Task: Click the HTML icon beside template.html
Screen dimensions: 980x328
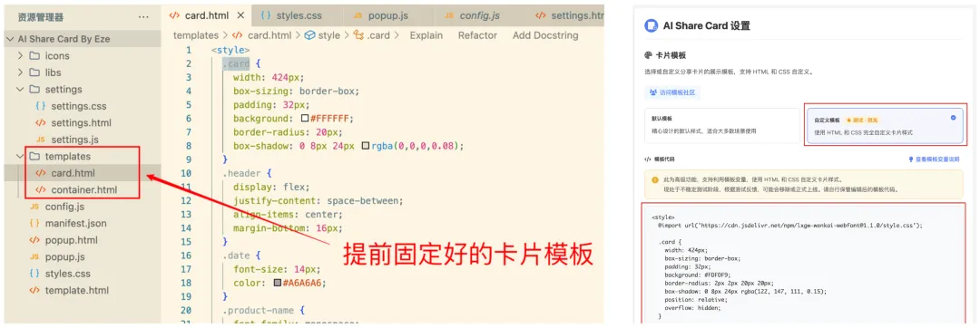Action: pyautogui.click(x=34, y=291)
